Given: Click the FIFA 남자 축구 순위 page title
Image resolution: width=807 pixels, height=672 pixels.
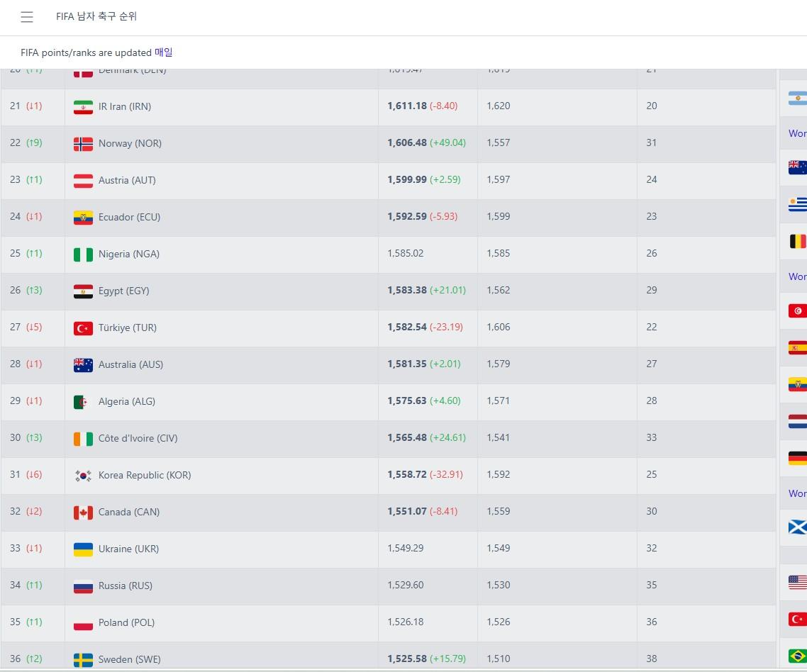Looking at the screenshot, I should point(96,16).
